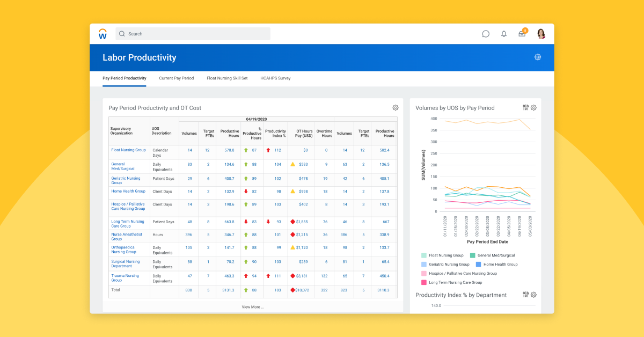Screen dimensions: 644x337
Task: Open the profile menu via avatar photo
Action: coord(541,33)
